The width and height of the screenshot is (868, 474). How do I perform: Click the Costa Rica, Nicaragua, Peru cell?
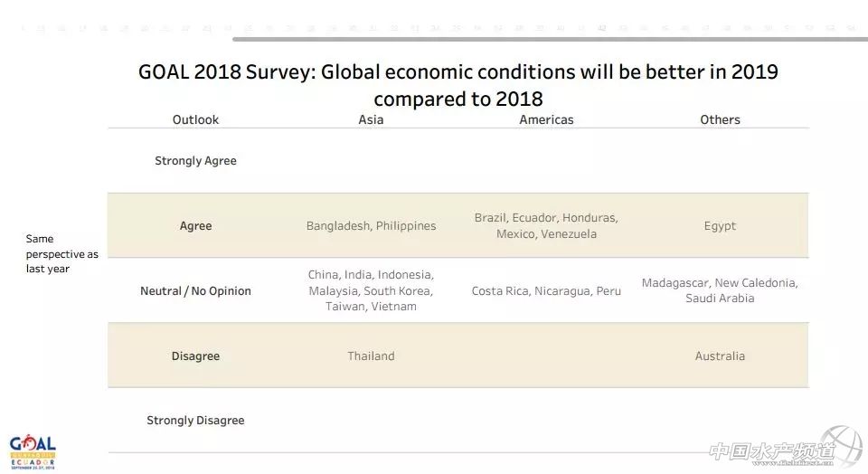coord(546,291)
